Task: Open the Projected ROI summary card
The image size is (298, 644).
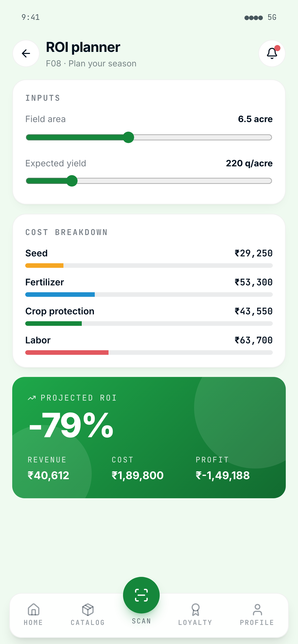Action: (x=148, y=437)
